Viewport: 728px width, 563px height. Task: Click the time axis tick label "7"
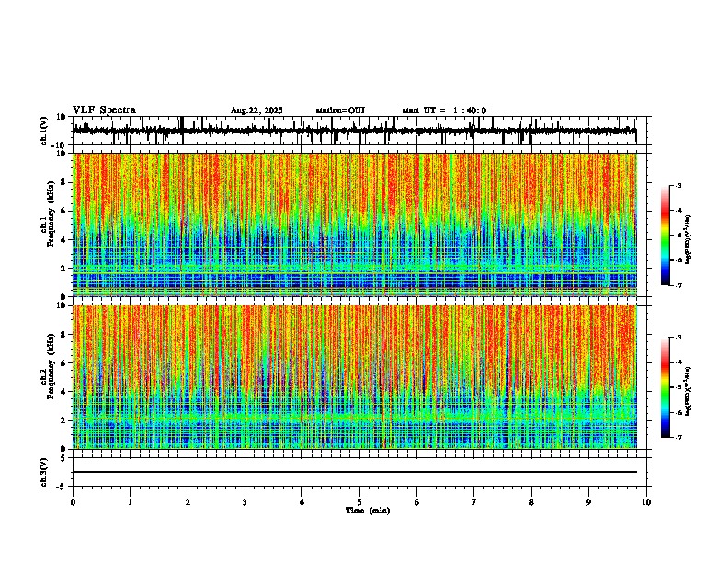(x=474, y=502)
